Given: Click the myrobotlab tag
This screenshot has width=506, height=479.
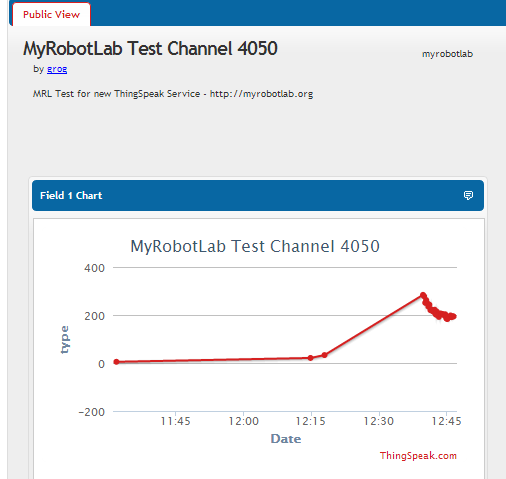Looking at the screenshot, I should pos(447,54).
